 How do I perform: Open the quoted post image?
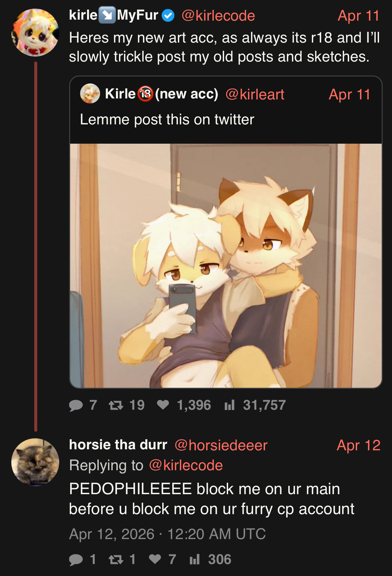point(226,265)
